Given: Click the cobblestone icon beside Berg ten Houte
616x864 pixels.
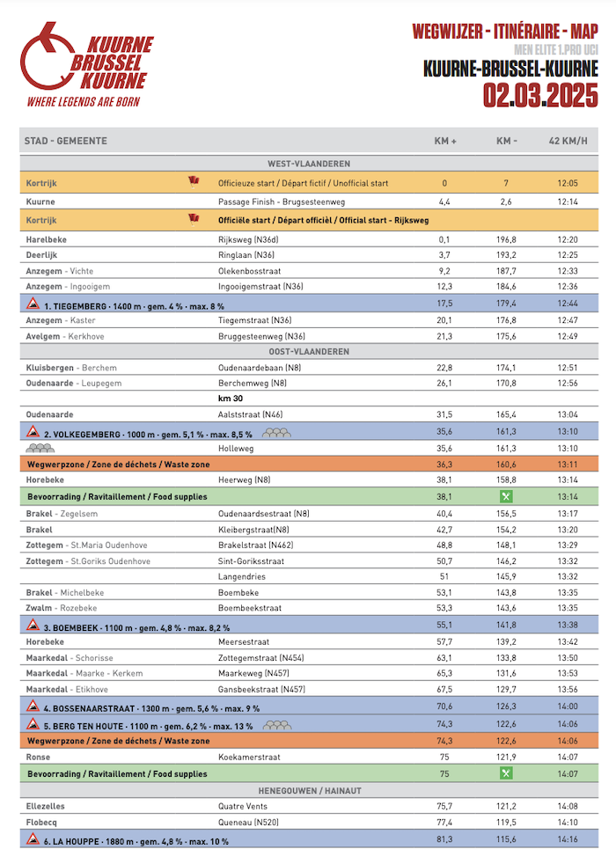Looking at the screenshot, I should click(278, 726).
